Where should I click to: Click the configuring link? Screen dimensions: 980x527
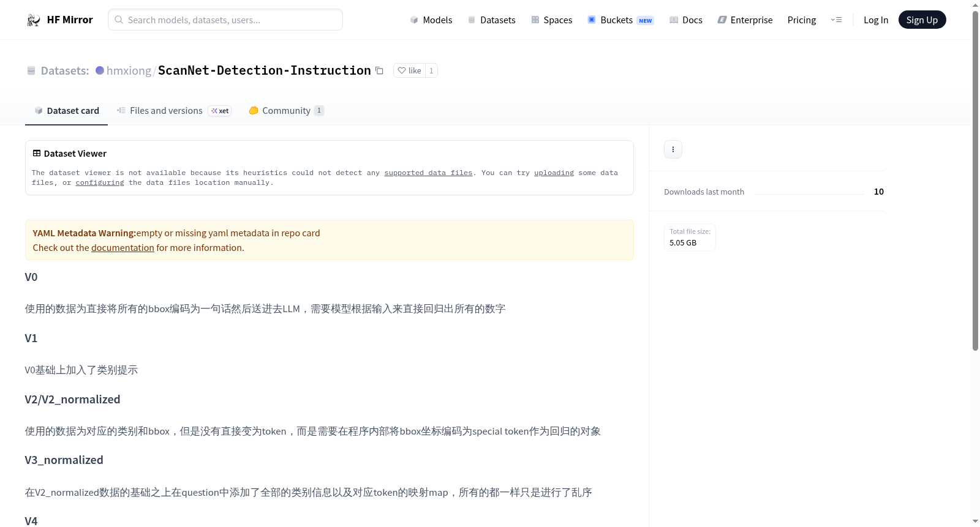pyautogui.click(x=100, y=183)
